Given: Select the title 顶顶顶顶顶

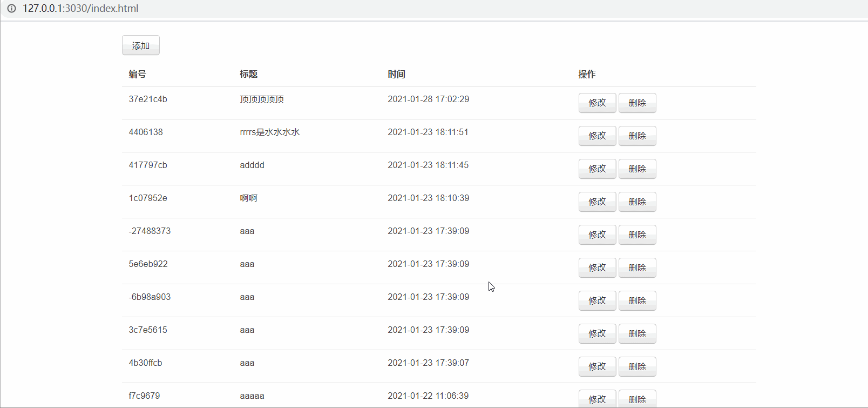Looking at the screenshot, I should pos(262,99).
